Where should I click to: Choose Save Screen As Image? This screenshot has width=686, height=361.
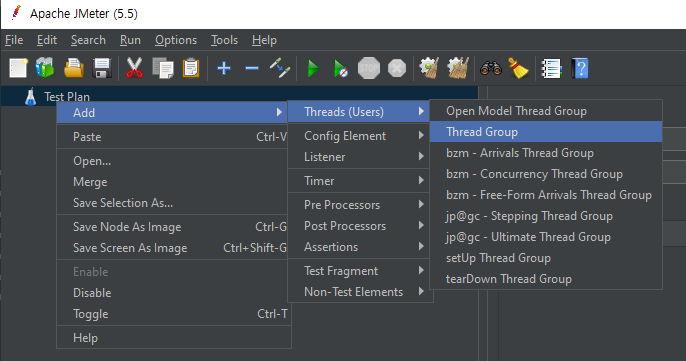(172, 248)
